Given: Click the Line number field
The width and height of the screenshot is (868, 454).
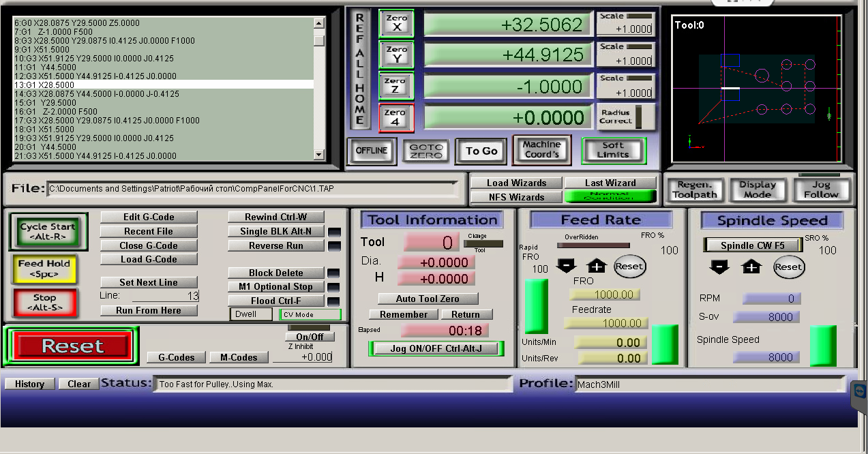Looking at the screenshot, I should click(x=165, y=296).
